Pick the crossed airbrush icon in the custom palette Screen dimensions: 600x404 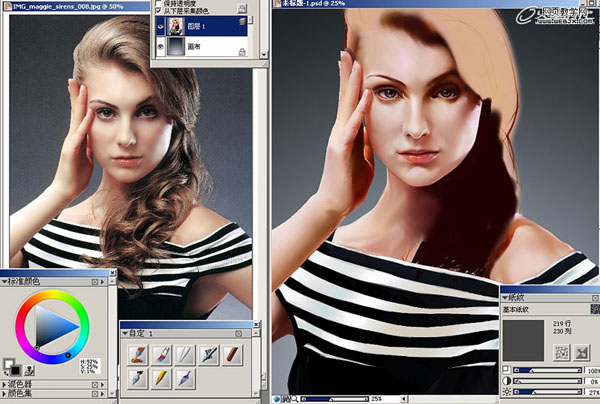209,355
